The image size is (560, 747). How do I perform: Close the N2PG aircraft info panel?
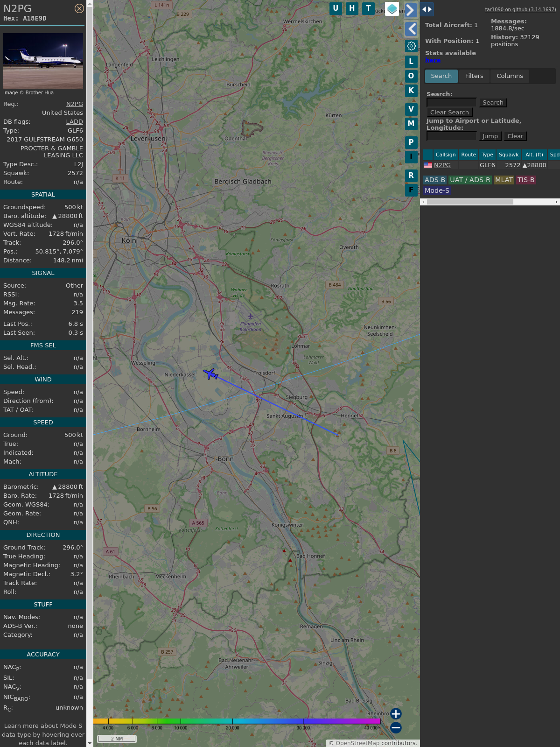(79, 8)
